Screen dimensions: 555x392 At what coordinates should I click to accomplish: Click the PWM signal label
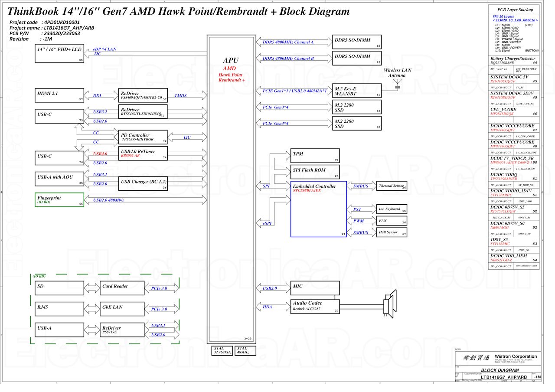pyautogui.click(x=358, y=221)
